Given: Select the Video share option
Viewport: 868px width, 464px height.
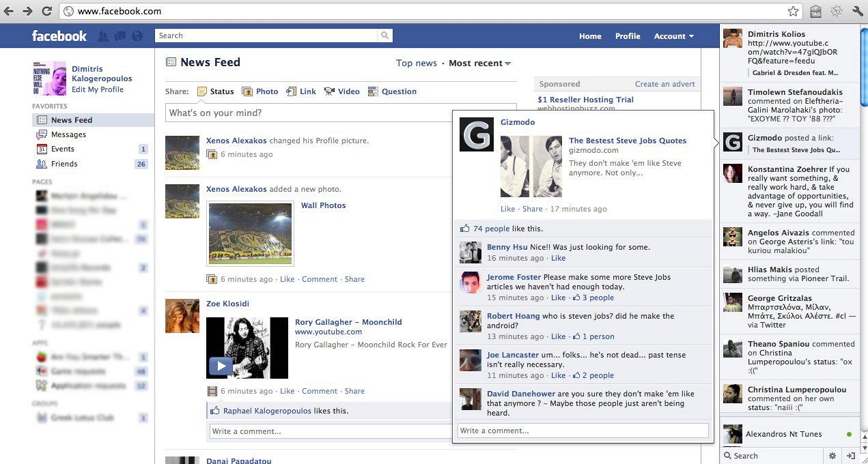Looking at the screenshot, I should [341, 91].
